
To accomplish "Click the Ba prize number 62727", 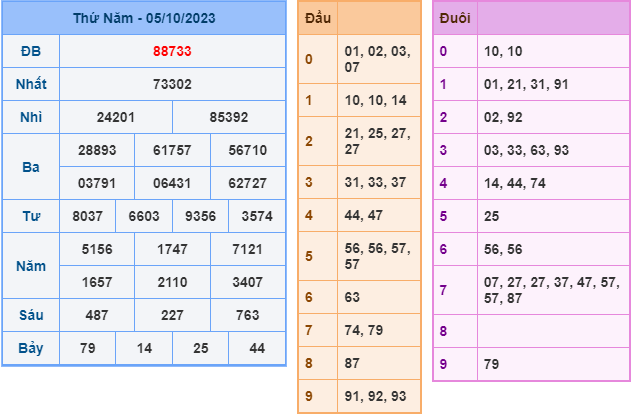I will coord(248,183).
